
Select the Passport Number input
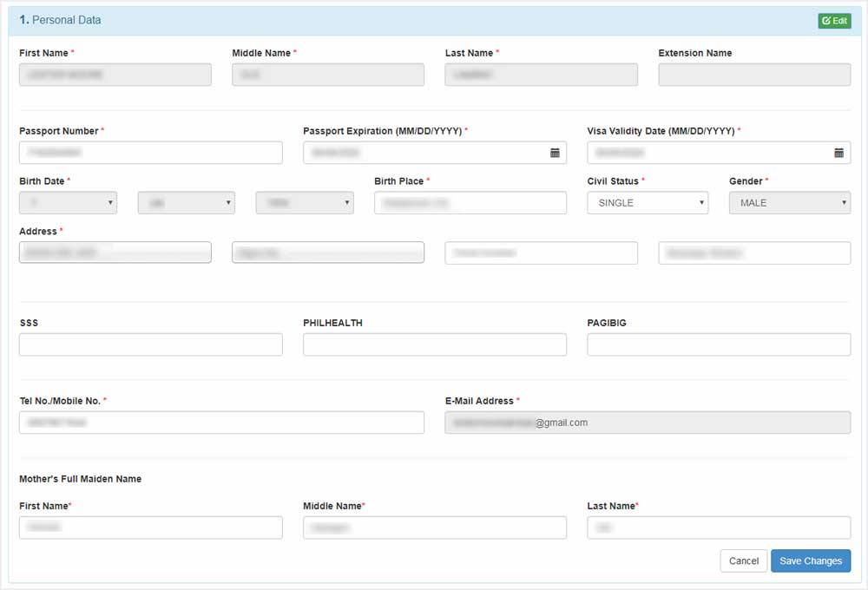tap(150, 153)
